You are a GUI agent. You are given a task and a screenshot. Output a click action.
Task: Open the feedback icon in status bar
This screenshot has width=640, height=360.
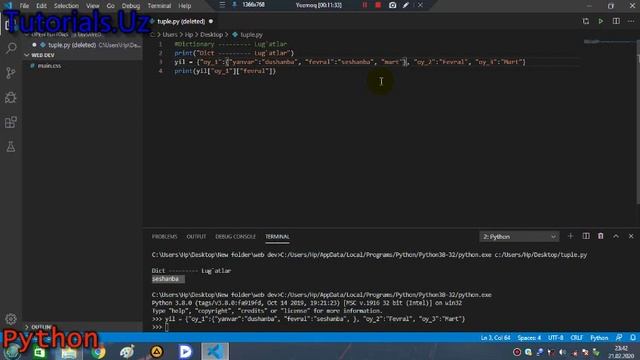click(619, 338)
